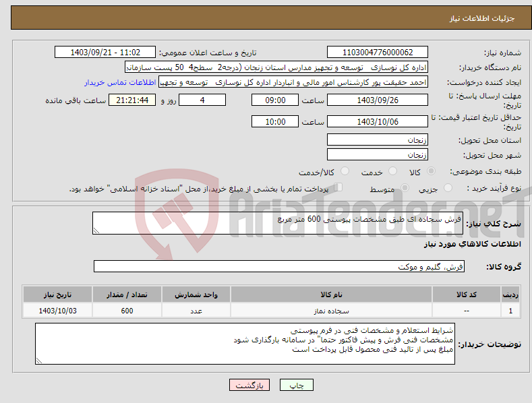The image size is (532, 403).
Task: Click the توضیحات خریدار notes textarea
Action: 245,344
